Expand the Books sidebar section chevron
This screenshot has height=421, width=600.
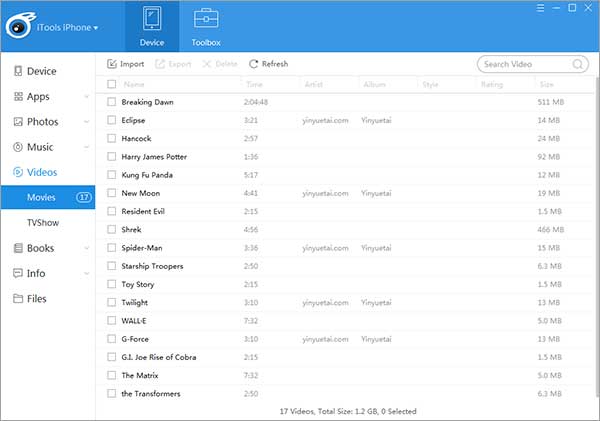click(x=85, y=248)
